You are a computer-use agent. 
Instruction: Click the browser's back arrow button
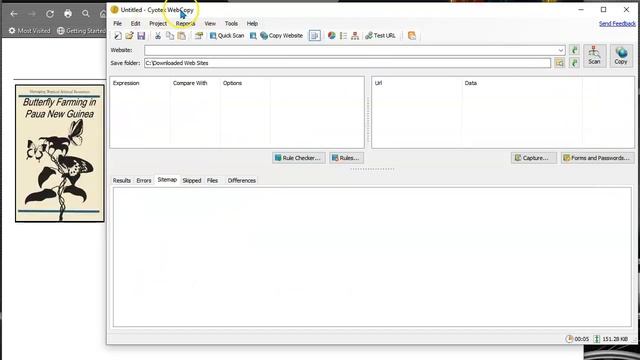click(x=14, y=14)
